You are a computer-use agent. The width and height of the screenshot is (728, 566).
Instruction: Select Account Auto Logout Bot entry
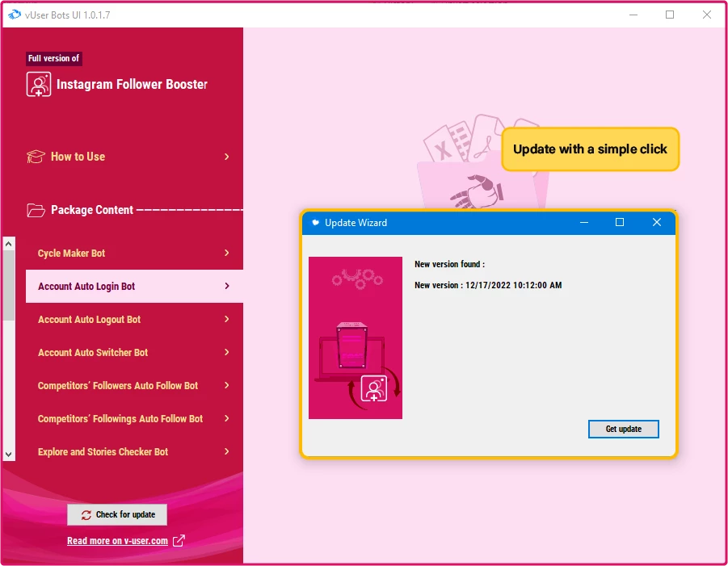134,319
